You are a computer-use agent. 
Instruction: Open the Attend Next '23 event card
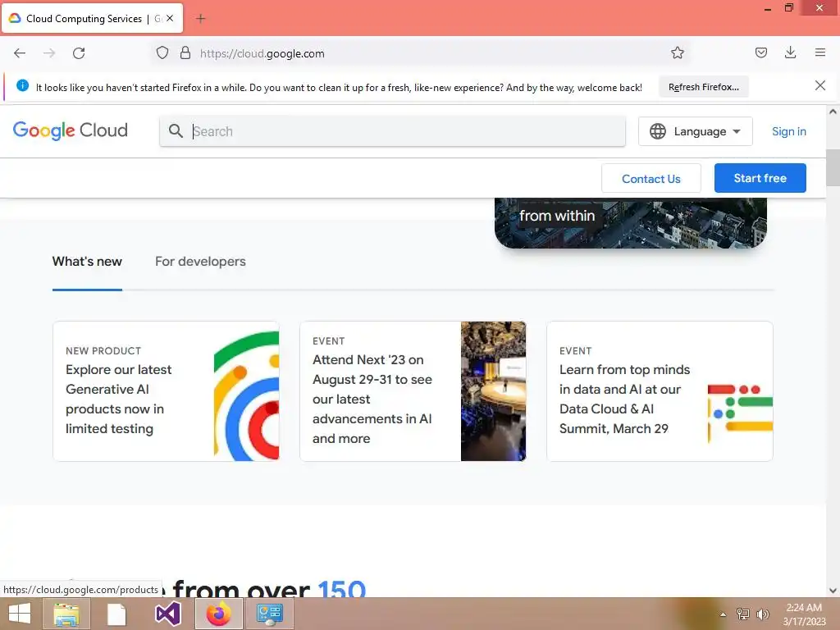[x=413, y=391]
